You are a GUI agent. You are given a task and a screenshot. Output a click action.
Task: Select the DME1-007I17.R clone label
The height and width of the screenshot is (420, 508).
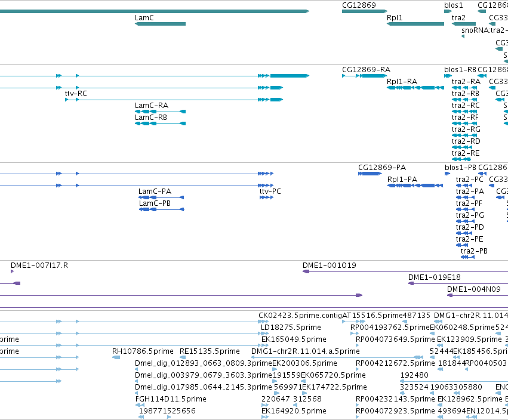(x=39, y=265)
